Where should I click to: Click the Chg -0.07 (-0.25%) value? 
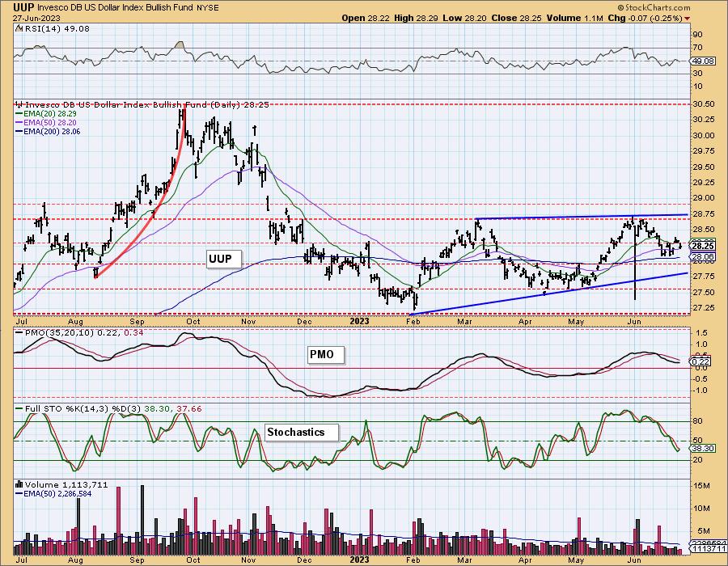pos(645,18)
